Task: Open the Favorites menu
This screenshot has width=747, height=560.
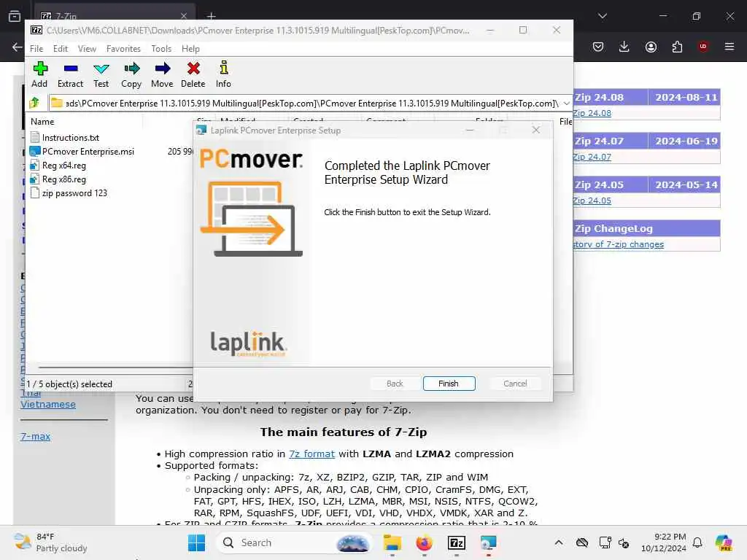Action: tap(123, 49)
